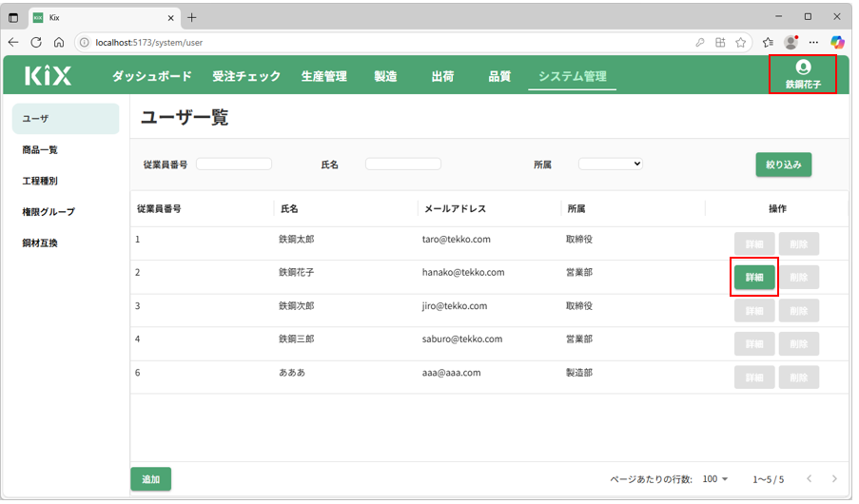Close the Kix browser tab
The height and width of the screenshot is (504, 859).
(171, 17)
